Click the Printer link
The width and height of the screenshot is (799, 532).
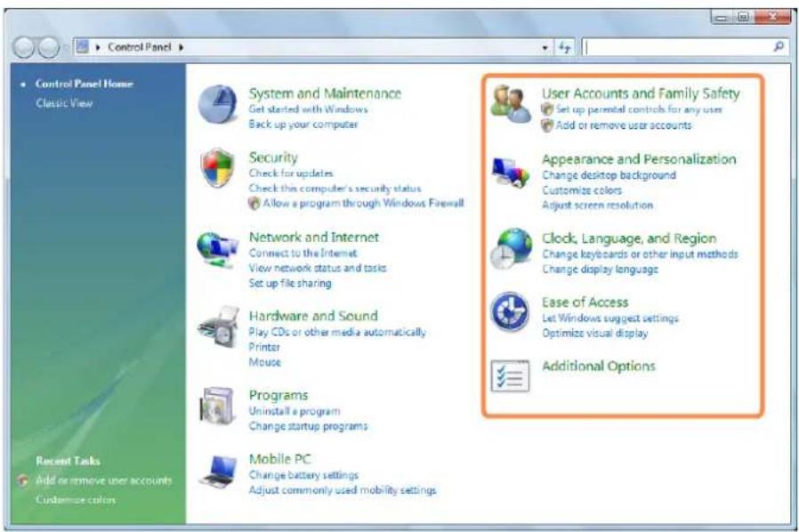264,347
